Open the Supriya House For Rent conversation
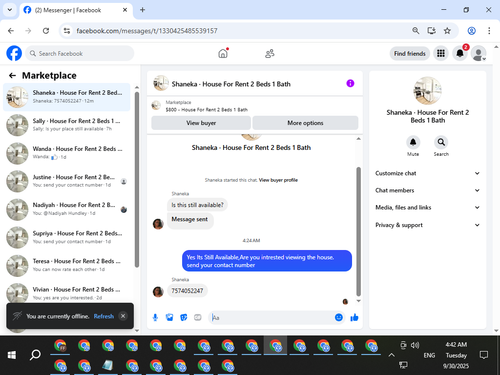 67,237
